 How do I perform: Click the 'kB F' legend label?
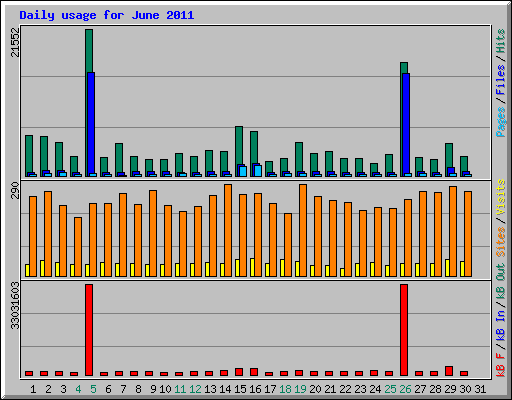point(501,365)
